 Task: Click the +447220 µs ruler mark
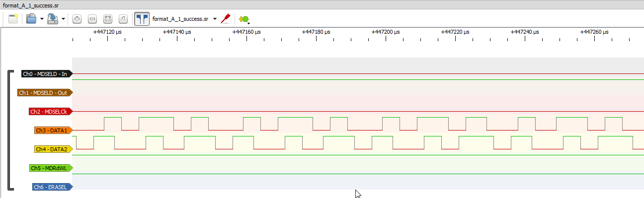[455, 32]
